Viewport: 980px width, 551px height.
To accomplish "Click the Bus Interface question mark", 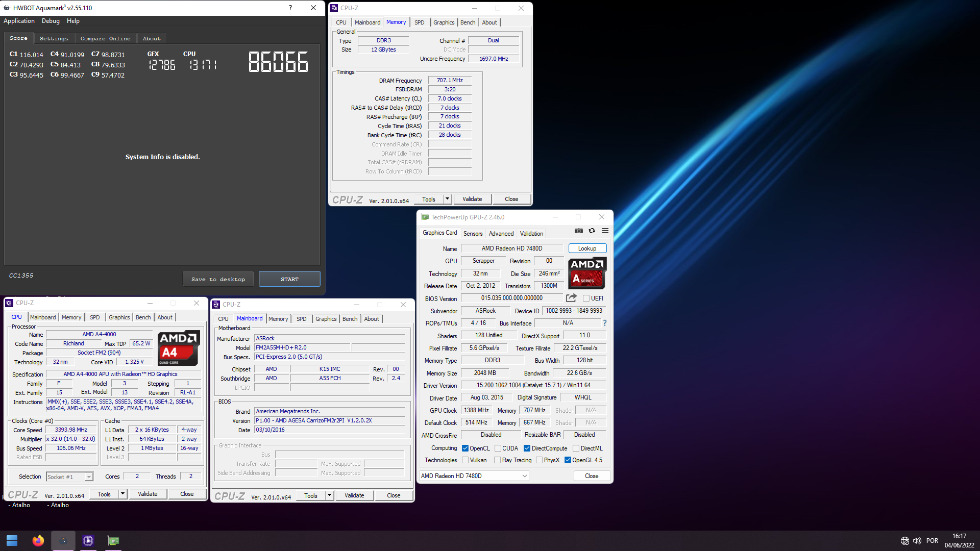I will click(605, 323).
